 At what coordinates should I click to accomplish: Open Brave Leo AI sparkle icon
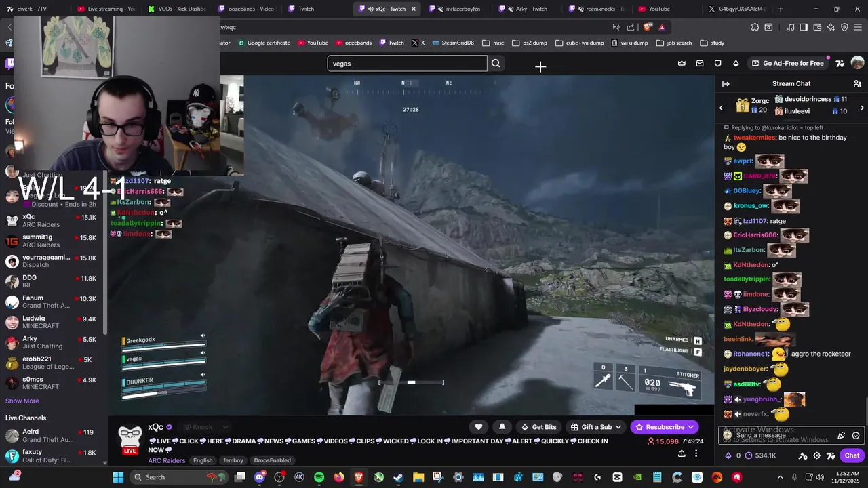click(831, 27)
